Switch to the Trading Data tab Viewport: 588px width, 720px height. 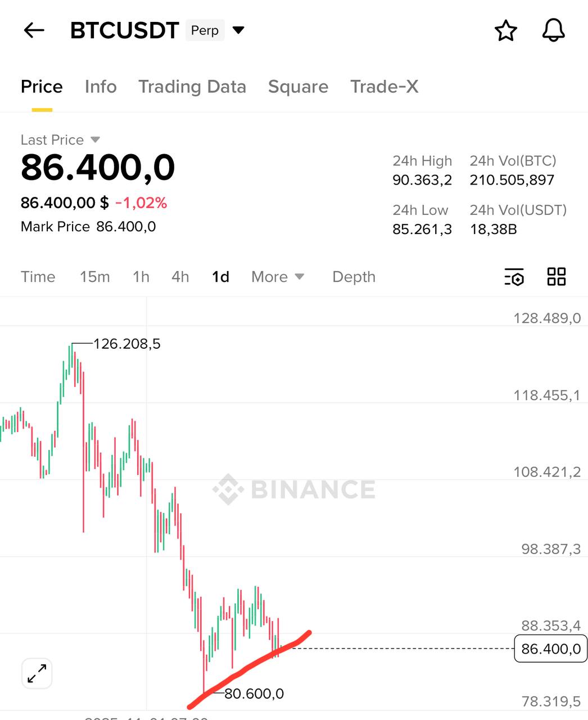(192, 87)
